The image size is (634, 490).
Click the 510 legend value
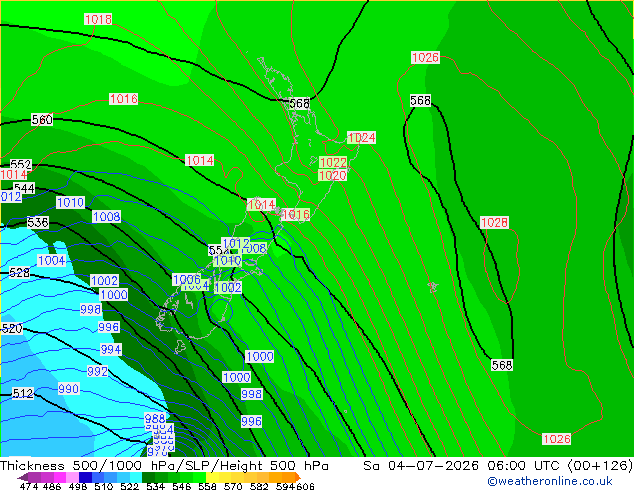(x=104, y=486)
